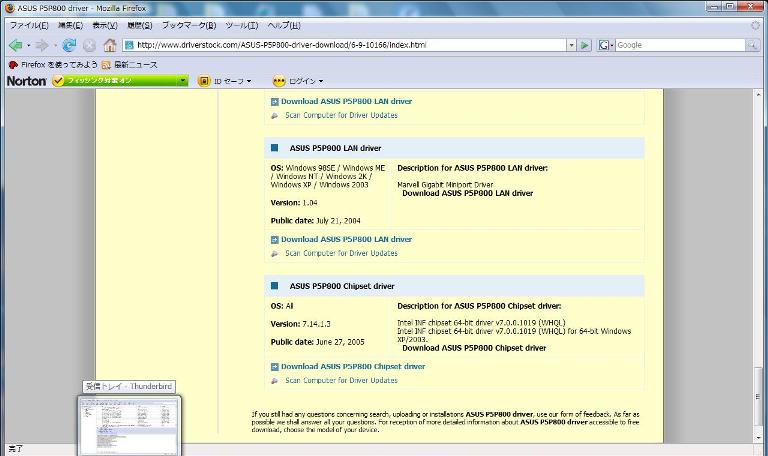Click the Forward arrow navigation button
The image size is (768, 456).
tap(42, 46)
